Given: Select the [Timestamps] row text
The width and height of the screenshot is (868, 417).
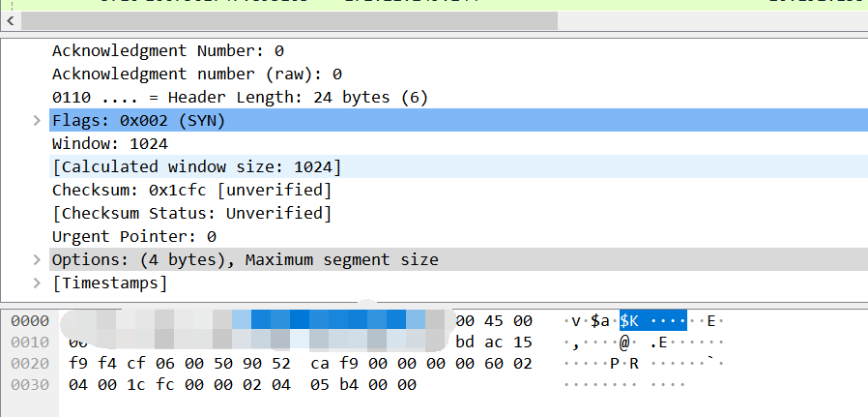Looking at the screenshot, I should pyautogui.click(x=109, y=283).
